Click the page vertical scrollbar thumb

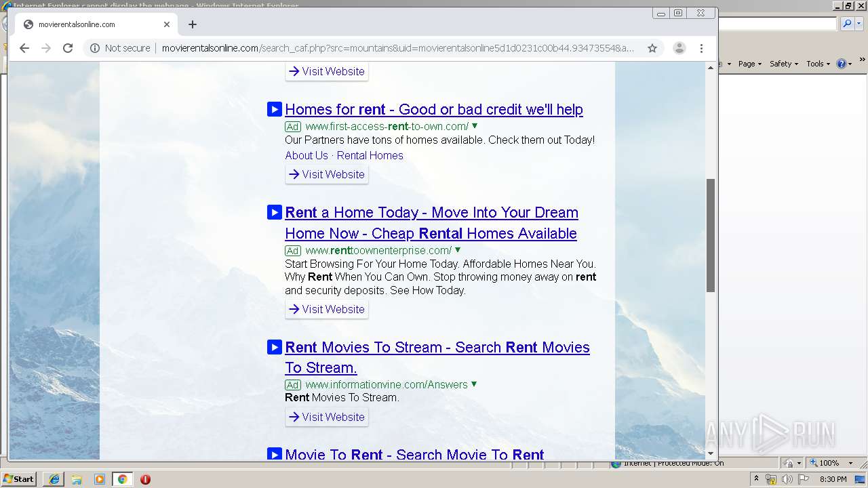(711, 235)
